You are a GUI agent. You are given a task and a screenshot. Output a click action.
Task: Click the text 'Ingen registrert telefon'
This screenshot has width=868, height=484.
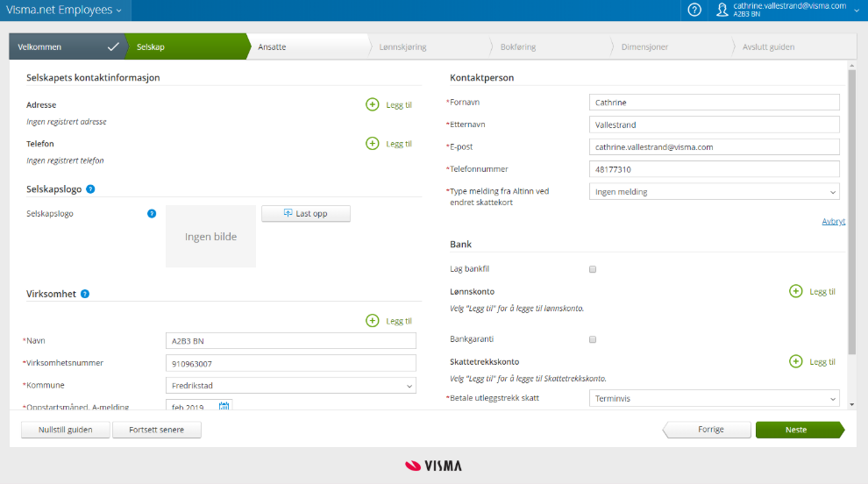(x=65, y=160)
